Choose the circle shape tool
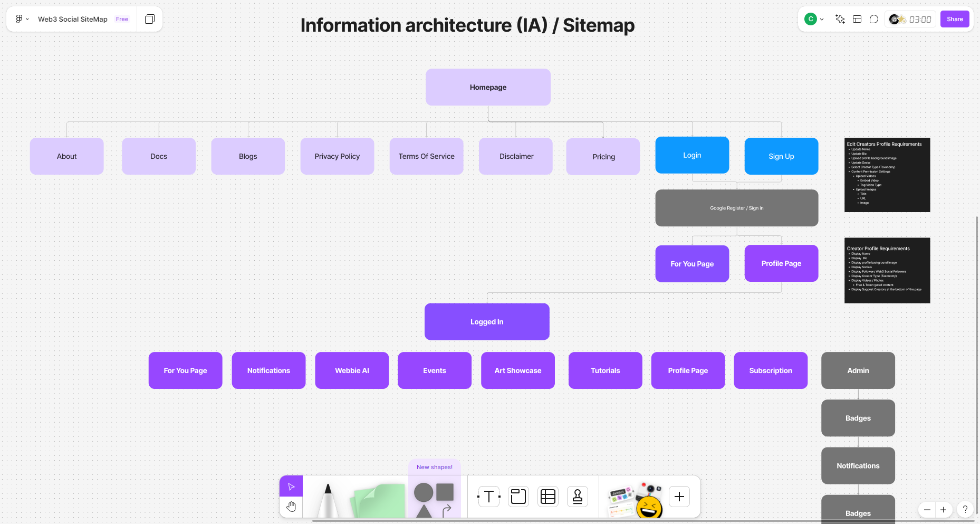The image size is (980, 524). pos(424,492)
